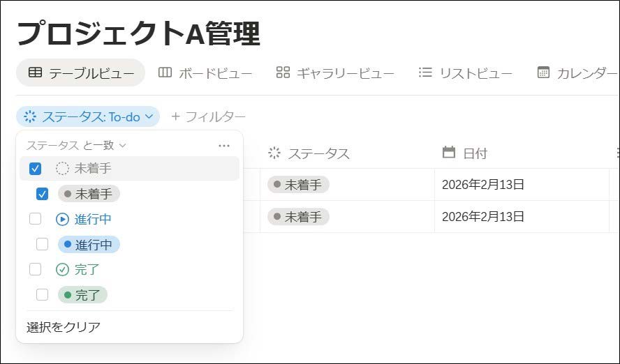The width and height of the screenshot is (620, 364).
Task: Click the calendar icon in 日付 column header
Action: 449,153
